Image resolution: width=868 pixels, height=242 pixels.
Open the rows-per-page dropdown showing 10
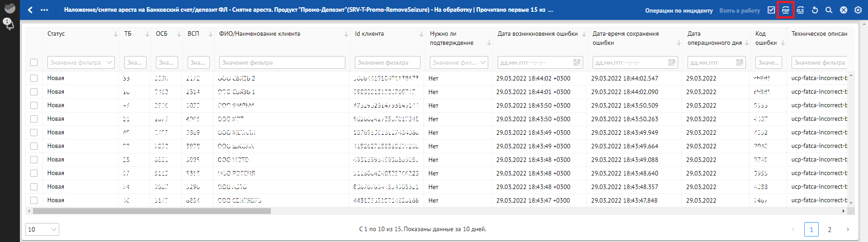[x=42, y=229]
